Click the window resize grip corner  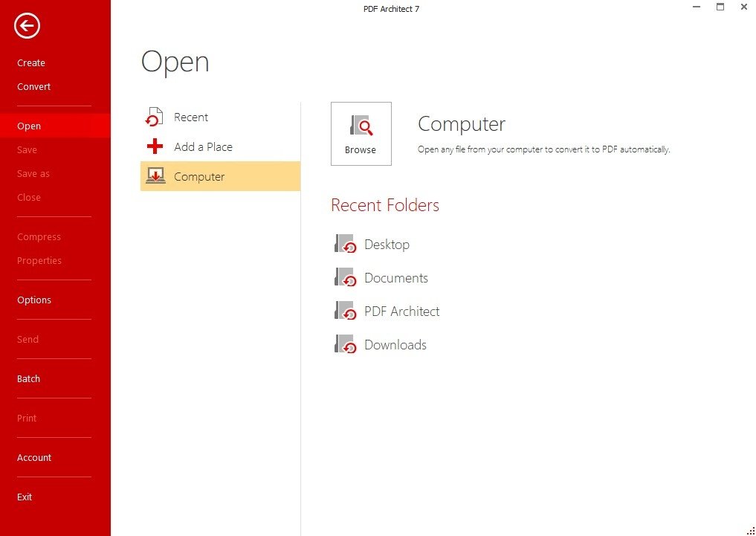click(x=751, y=531)
